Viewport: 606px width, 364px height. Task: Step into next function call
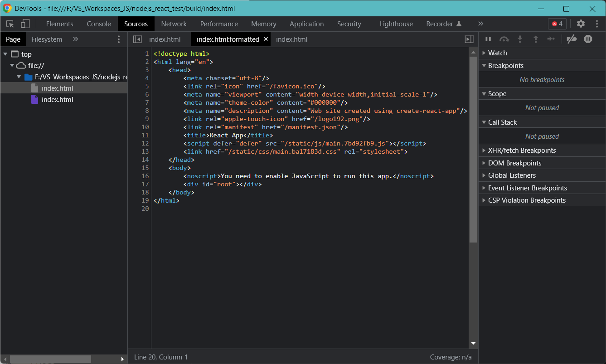(520, 39)
